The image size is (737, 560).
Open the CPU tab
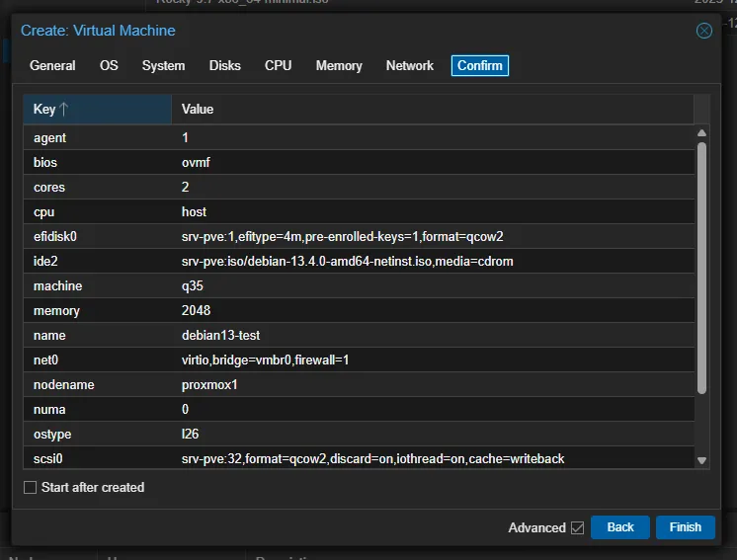[278, 66]
